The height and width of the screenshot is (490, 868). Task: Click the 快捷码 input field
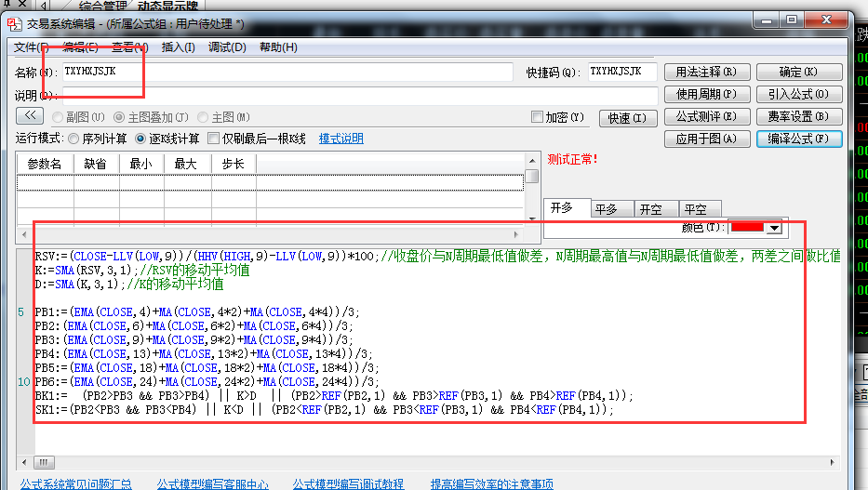click(x=622, y=72)
